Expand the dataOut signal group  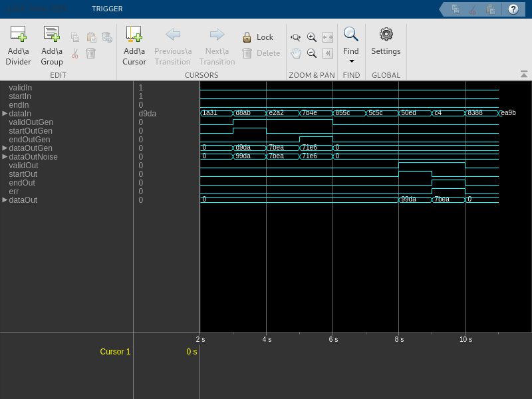5,200
